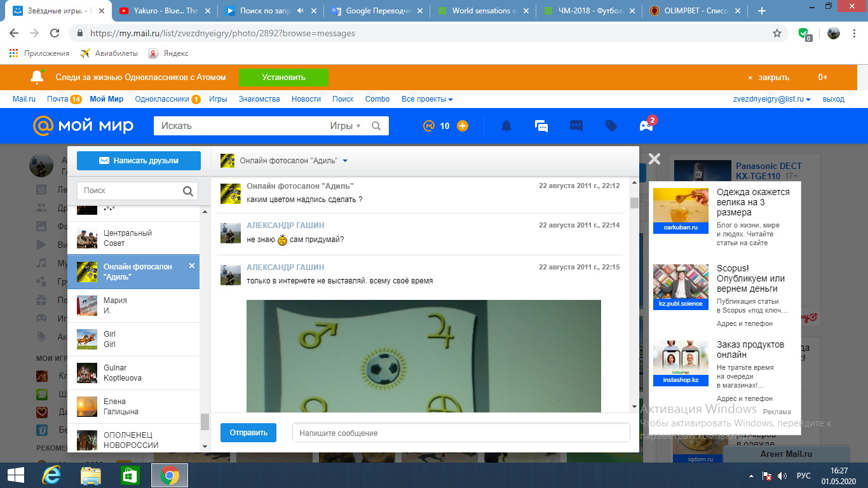This screenshot has height=488, width=868.
Task: Open Почта in Mail.ru top menu
Action: click(x=57, y=99)
